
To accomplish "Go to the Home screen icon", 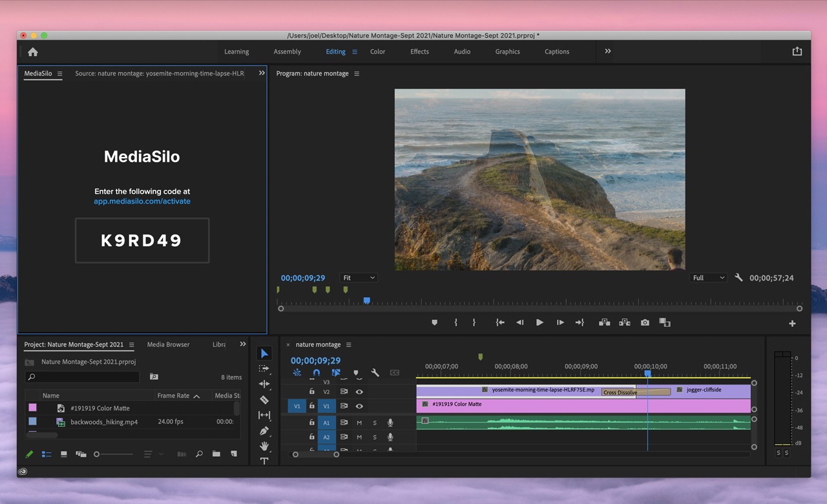I will 33,52.
